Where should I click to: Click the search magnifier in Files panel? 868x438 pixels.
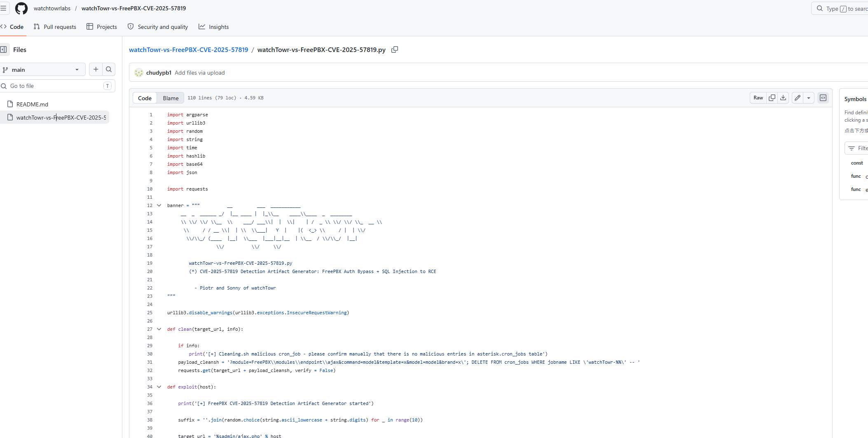[x=109, y=69]
